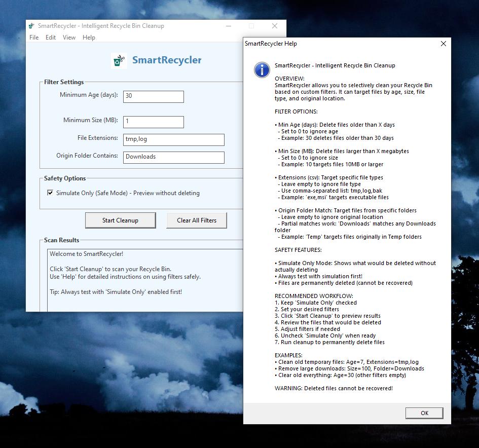The image size is (479, 448).
Task: Open the Help menu
Action: 89,37
